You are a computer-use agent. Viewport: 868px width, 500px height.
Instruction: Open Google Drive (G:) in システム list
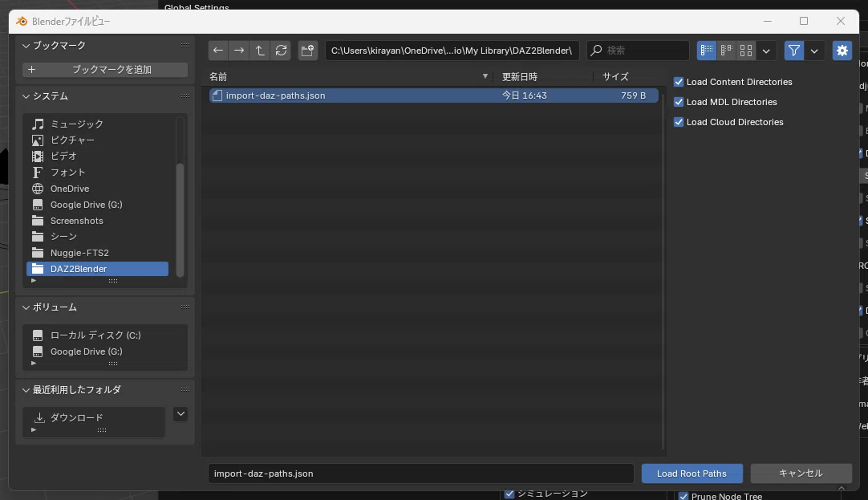(97, 205)
